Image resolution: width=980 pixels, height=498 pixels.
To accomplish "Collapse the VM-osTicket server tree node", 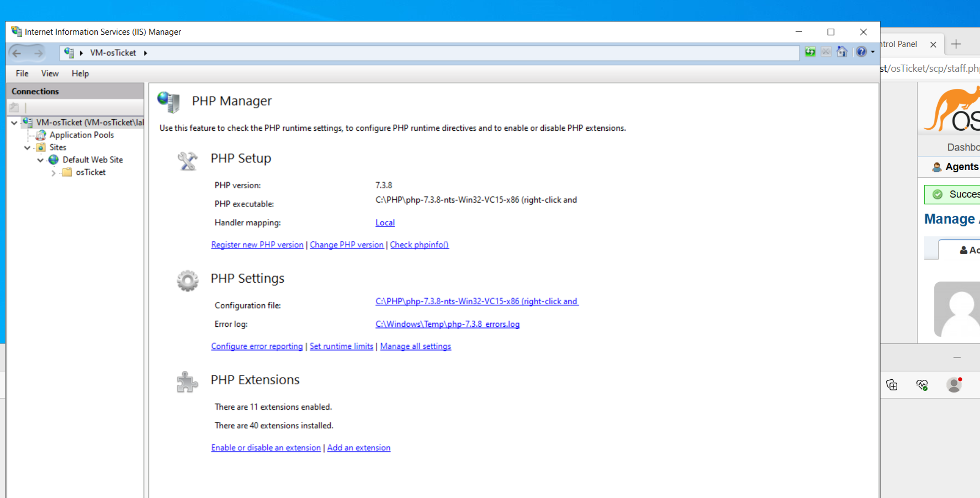I will (x=14, y=123).
